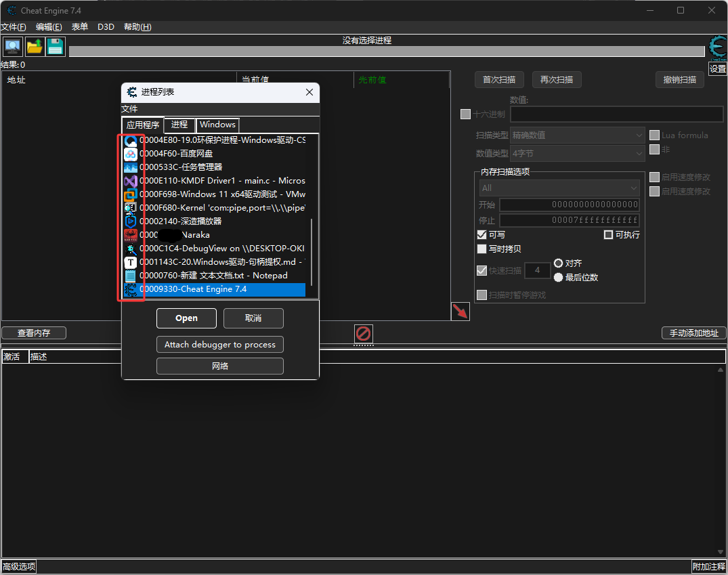Toggle the 非 (not) checkbox
This screenshot has width=728, height=575.
pyautogui.click(x=654, y=149)
